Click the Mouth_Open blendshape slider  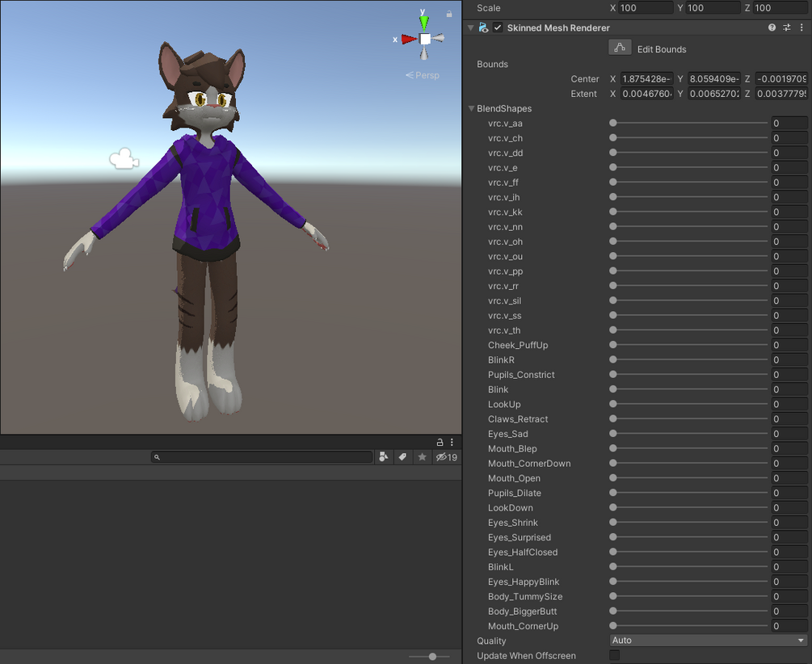[x=690, y=477]
